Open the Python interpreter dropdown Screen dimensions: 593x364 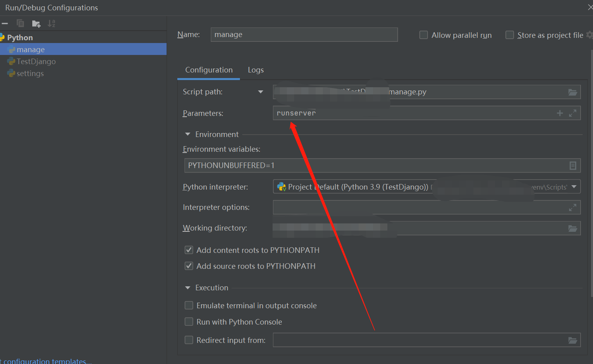pyautogui.click(x=574, y=186)
